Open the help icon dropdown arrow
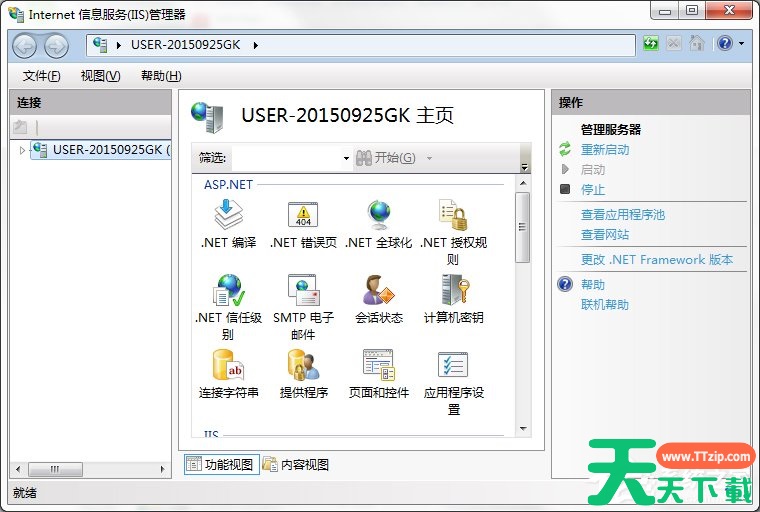 (x=741, y=44)
